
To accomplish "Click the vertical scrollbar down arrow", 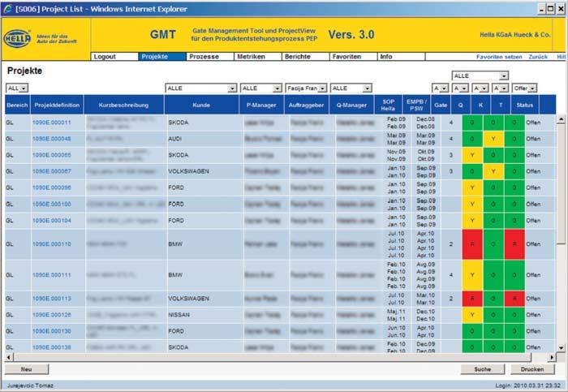I will click(x=561, y=348).
